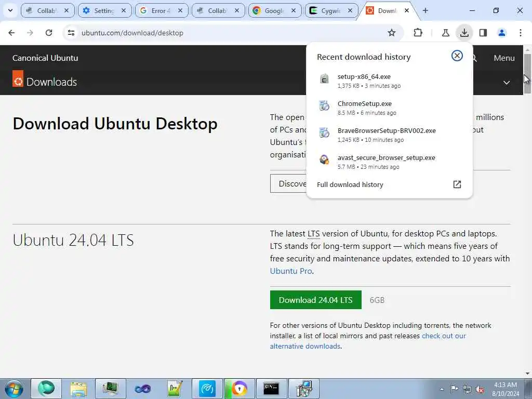Click the Action Center flag tray icon
The image size is (532, 399).
[454, 389]
